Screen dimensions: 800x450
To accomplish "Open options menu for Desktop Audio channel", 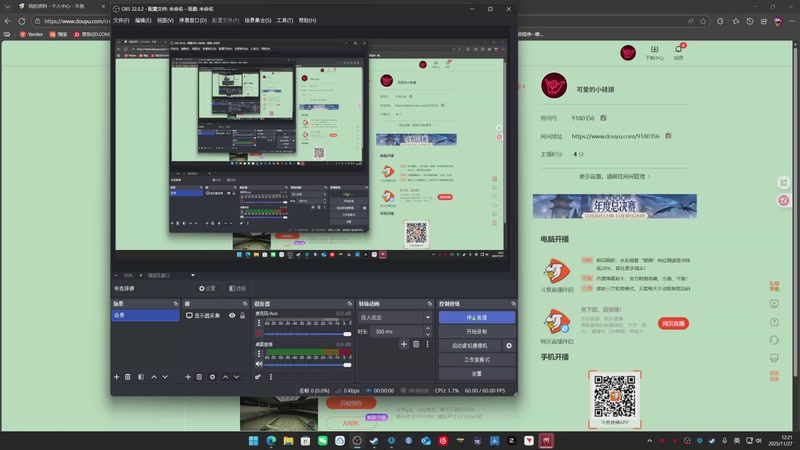I will 259,354.
